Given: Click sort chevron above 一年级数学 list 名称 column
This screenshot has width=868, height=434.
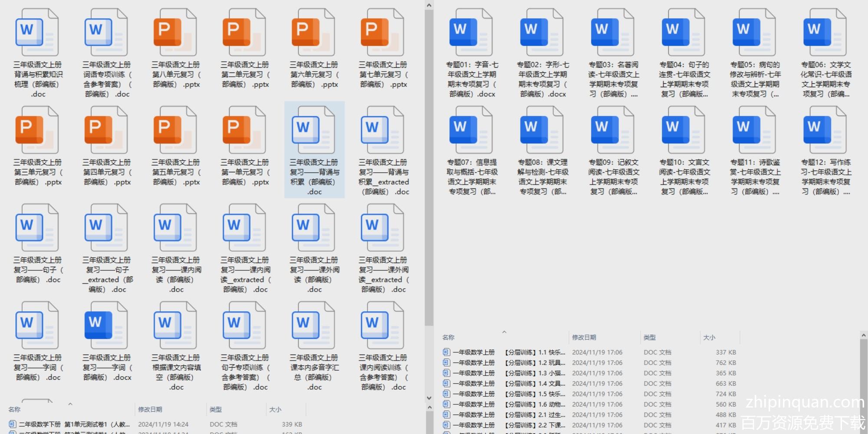Looking at the screenshot, I should [504, 332].
